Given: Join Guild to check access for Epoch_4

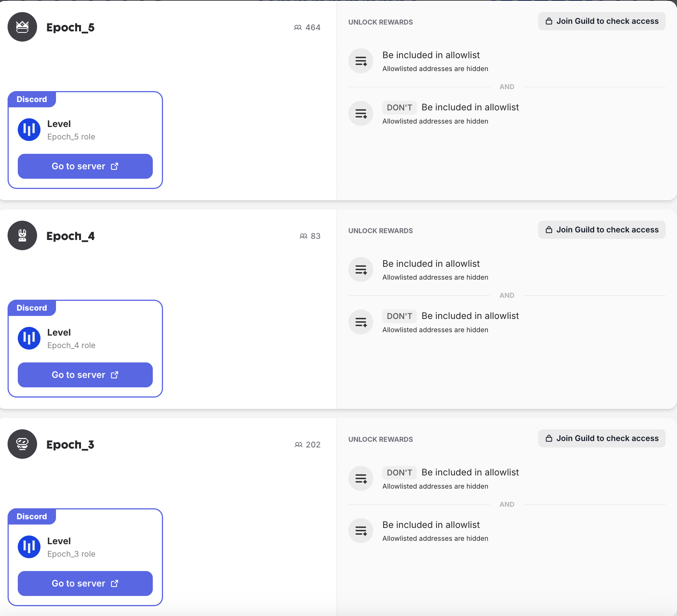Looking at the screenshot, I should coord(602,230).
